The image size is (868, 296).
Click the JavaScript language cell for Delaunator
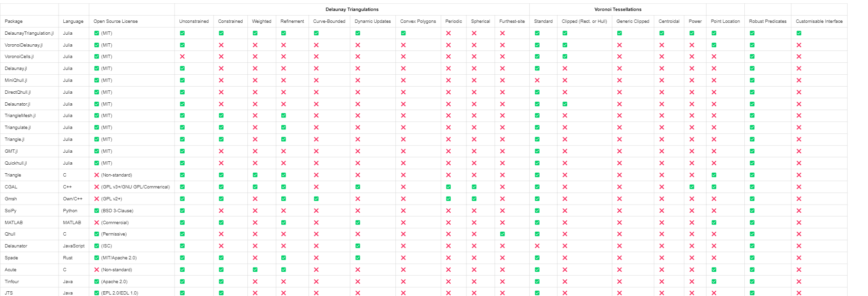[x=74, y=246]
